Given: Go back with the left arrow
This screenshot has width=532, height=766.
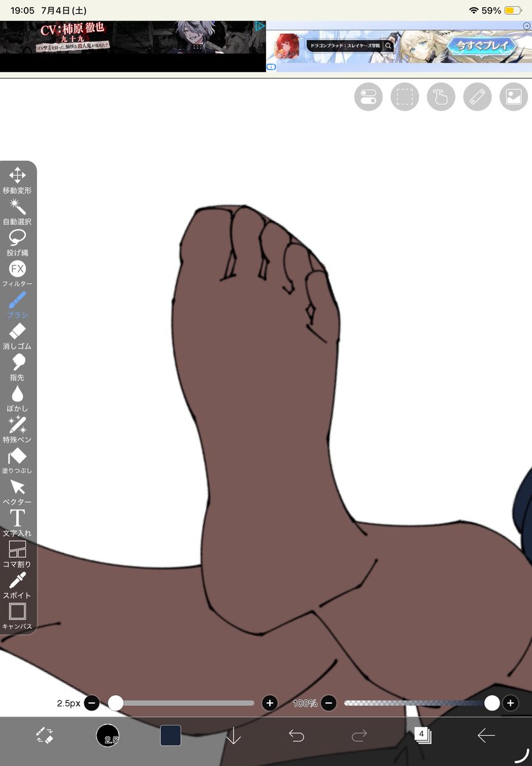Looking at the screenshot, I should (x=486, y=735).
